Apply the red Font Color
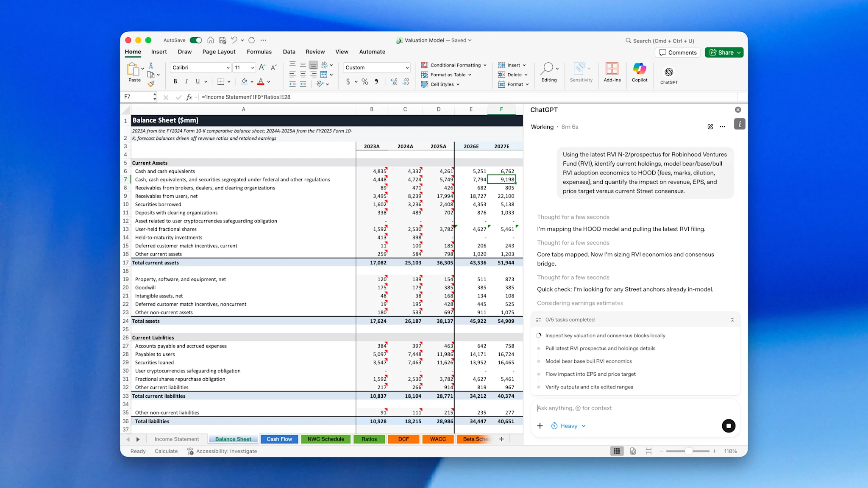The width and height of the screenshot is (868, 488). [x=261, y=81]
